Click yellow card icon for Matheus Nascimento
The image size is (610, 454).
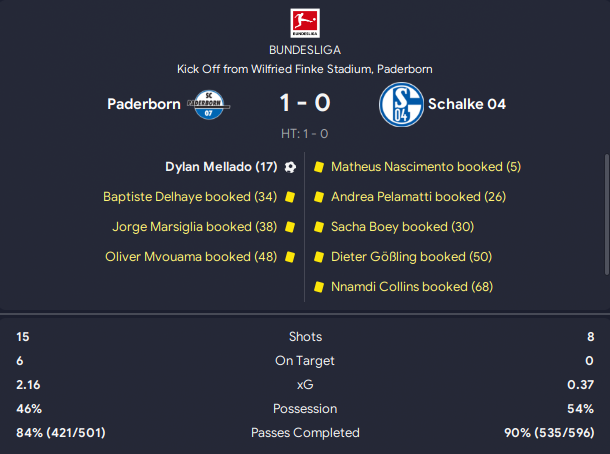319,167
